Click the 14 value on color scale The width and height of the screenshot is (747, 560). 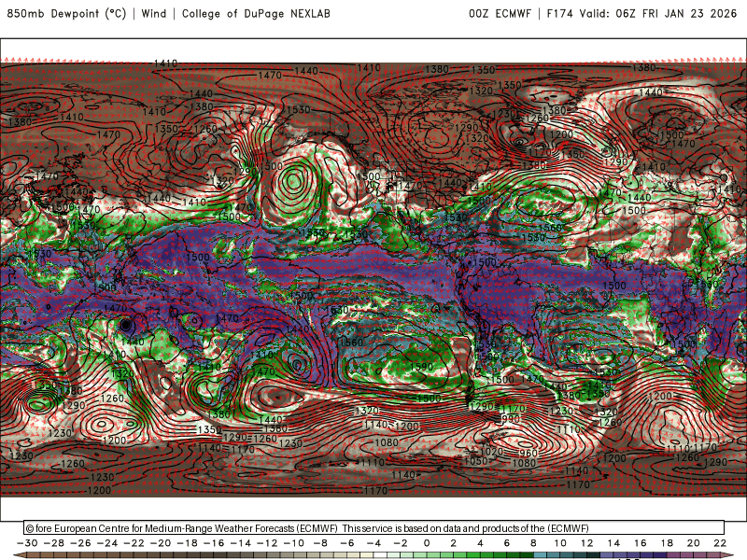(613, 543)
